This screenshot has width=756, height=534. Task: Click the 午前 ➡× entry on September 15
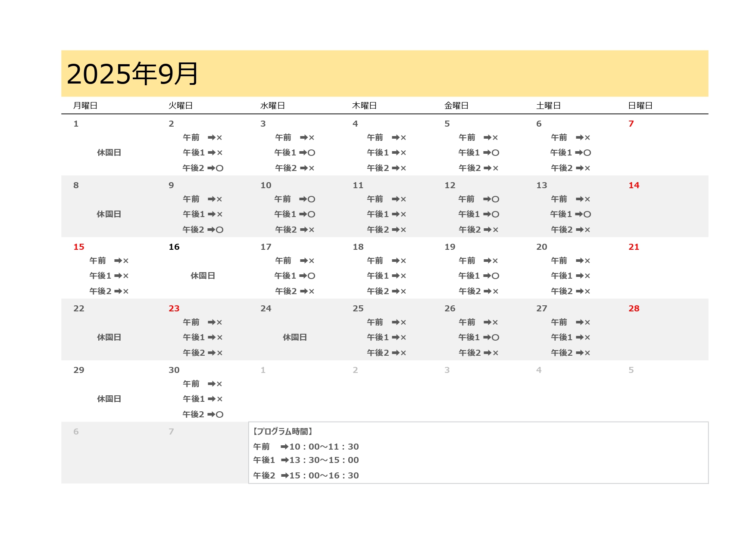(x=109, y=261)
